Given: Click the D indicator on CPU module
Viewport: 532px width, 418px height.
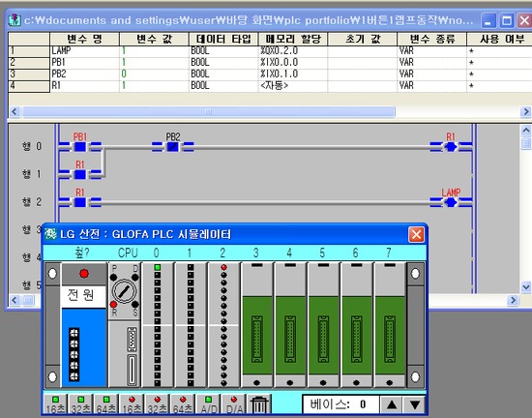Looking at the screenshot, I should 135,277.
